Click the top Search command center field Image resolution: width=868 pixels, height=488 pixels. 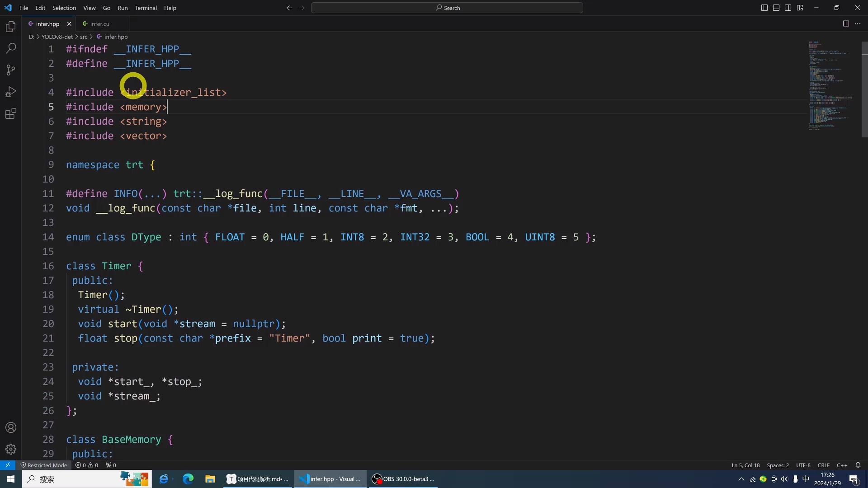tap(447, 8)
